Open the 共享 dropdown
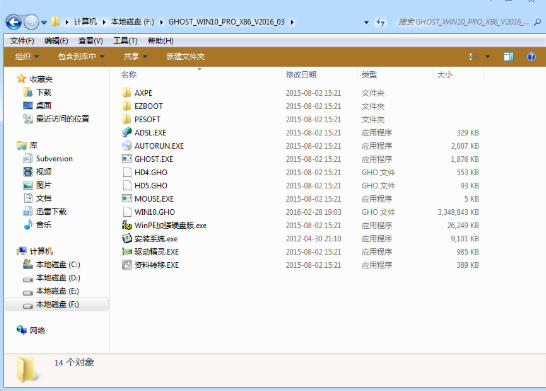 135,56
